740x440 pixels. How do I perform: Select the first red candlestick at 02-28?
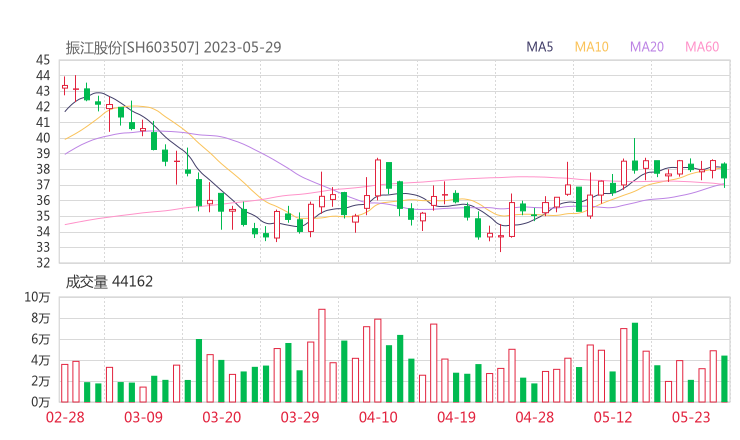[x=65, y=86]
